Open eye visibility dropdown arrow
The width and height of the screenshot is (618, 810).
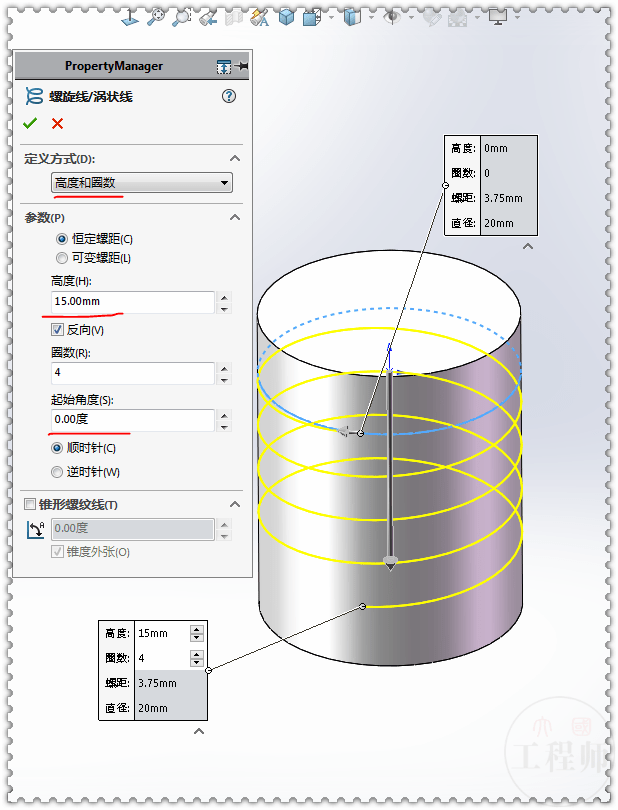(x=411, y=18)
